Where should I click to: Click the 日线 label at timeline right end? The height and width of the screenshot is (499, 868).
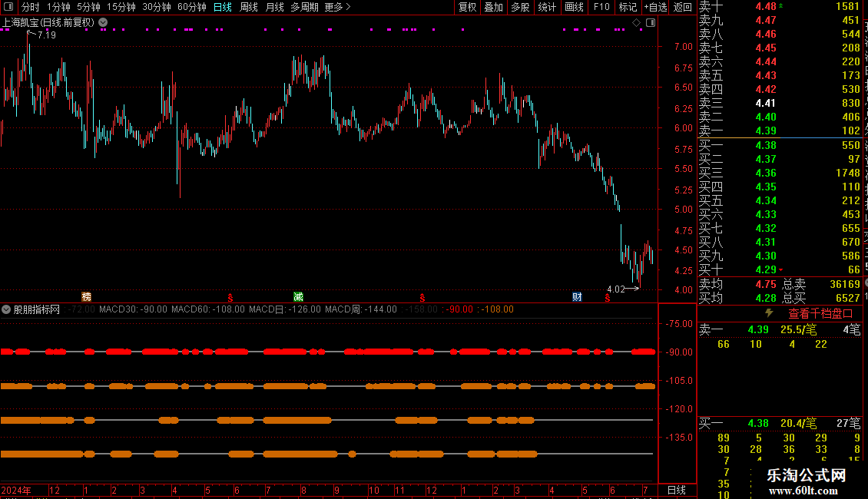677,490
